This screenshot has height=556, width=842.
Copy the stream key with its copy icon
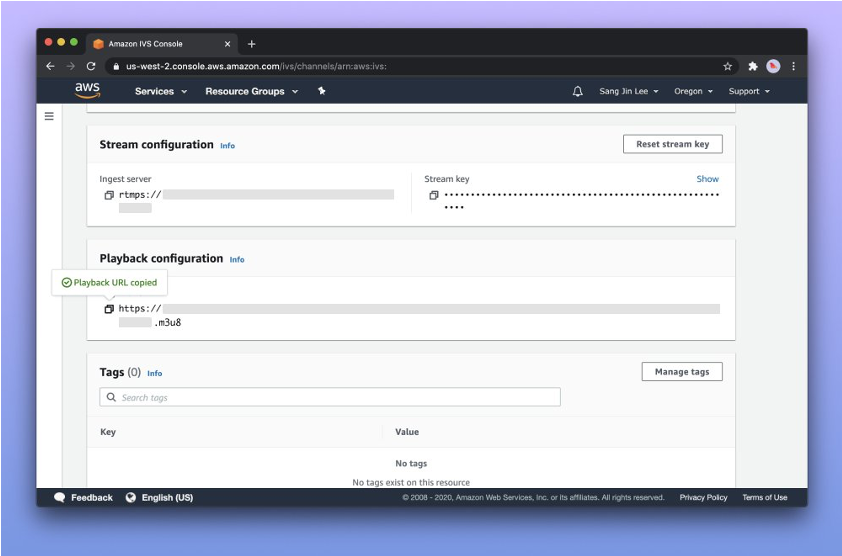[x=434, y=195]
